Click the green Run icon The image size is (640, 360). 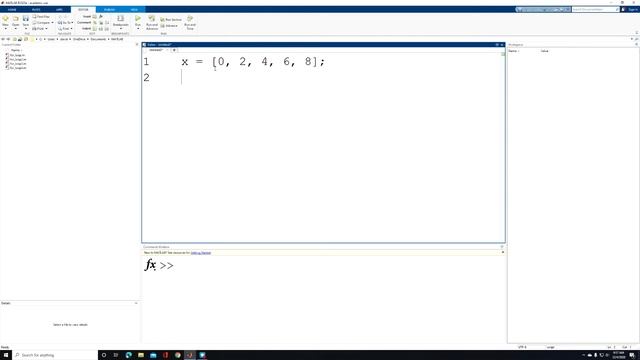click(x=138, y=19)
